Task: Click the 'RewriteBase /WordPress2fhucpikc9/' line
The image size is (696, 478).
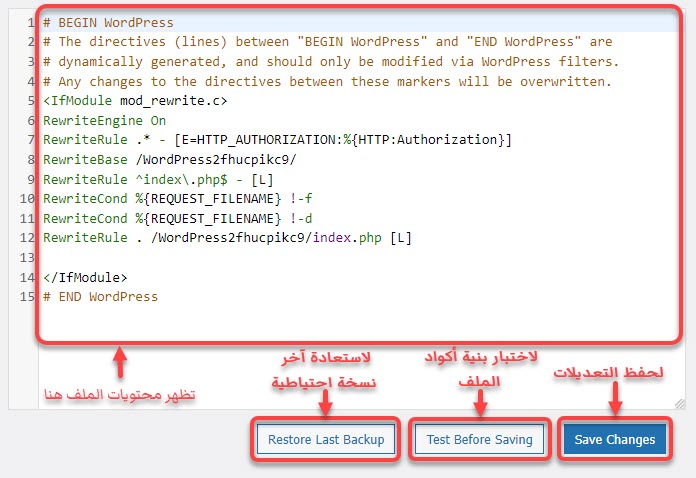Action: coord(170,159)
